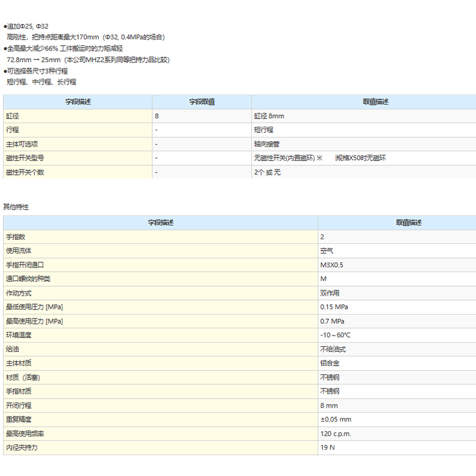Select the 120 c.p.m. frequency value
Viewport: 476px width, 476px height.
coord(337,434)
